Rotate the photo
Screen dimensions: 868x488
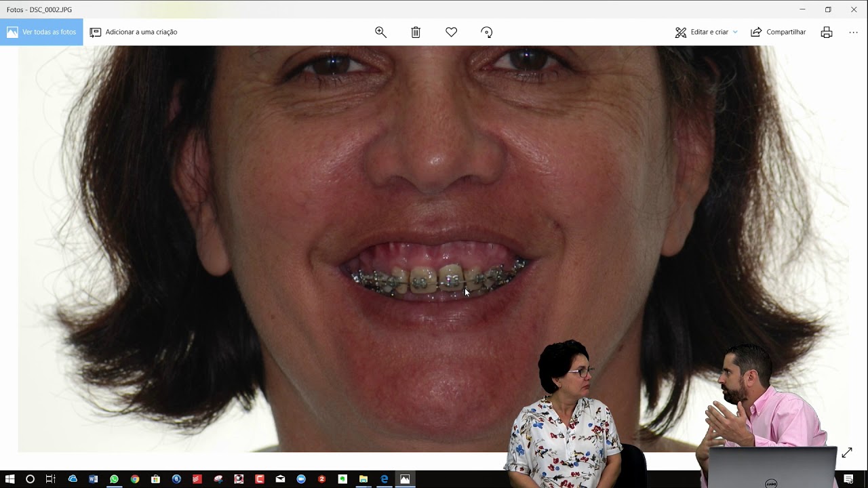(486, 32)
